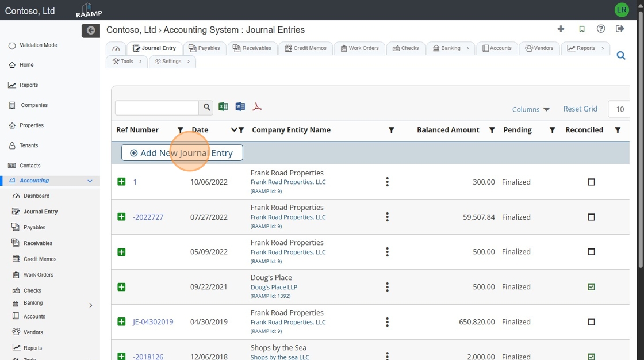Open the Columns dropdown
Image resolution: width=644 pixels, height=360 pixels.
point(531,109)
